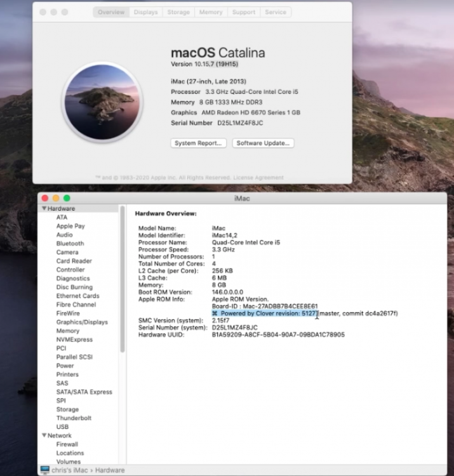
Task: Select PCI in the sidebar
Action: pos(61,348)
